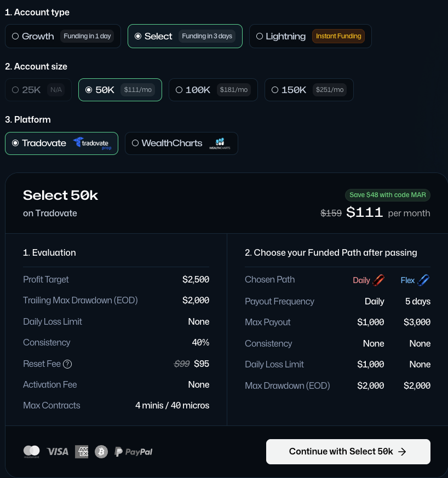Viewport: 448px width, 478px height.
Task: Click the Select 50k heading
Action: 61,195
